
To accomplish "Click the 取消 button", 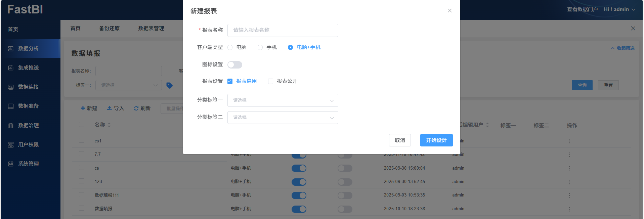I will click(x=400, y=140).
